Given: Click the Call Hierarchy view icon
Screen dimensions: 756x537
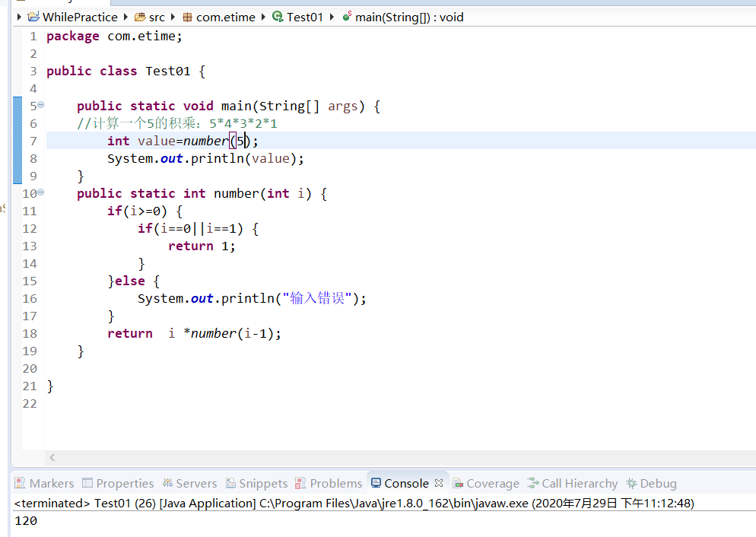Looking at the screenshot, I should (x=533, y=483).
